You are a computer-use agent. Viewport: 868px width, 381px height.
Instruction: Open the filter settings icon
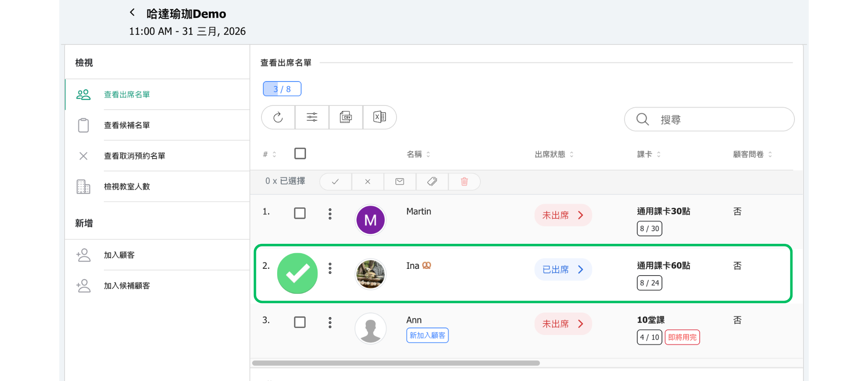coord(312,117)
